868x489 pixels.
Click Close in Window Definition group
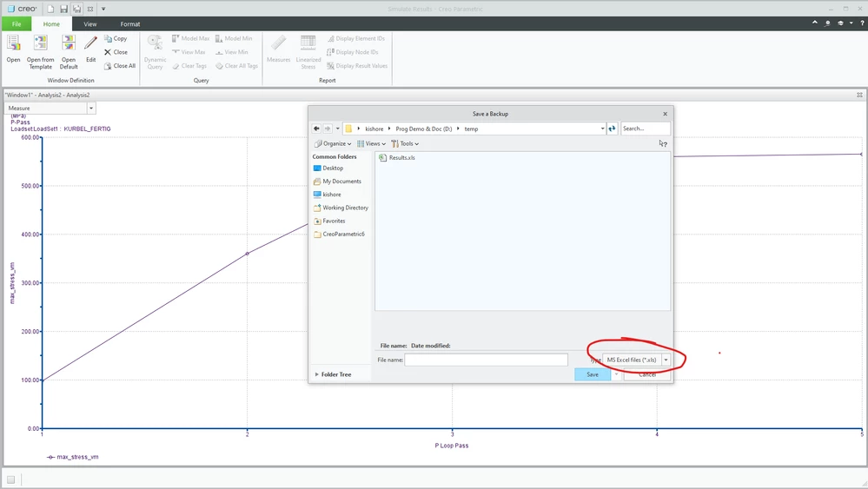[116, 52]
